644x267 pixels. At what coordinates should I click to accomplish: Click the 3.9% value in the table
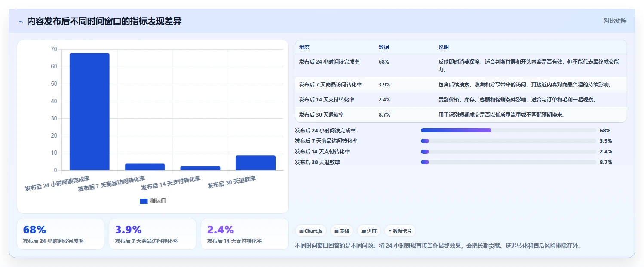tap(385, 85)
